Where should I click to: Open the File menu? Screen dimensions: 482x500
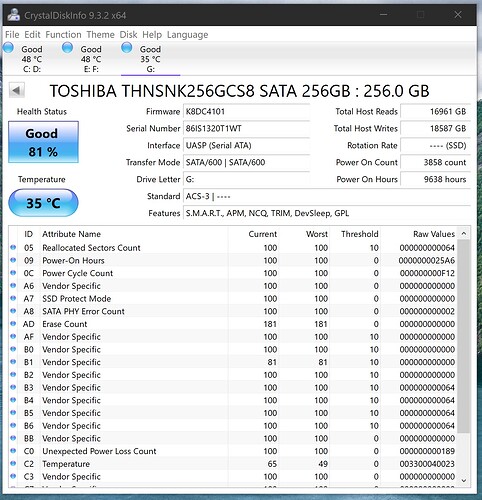[12, 34]
